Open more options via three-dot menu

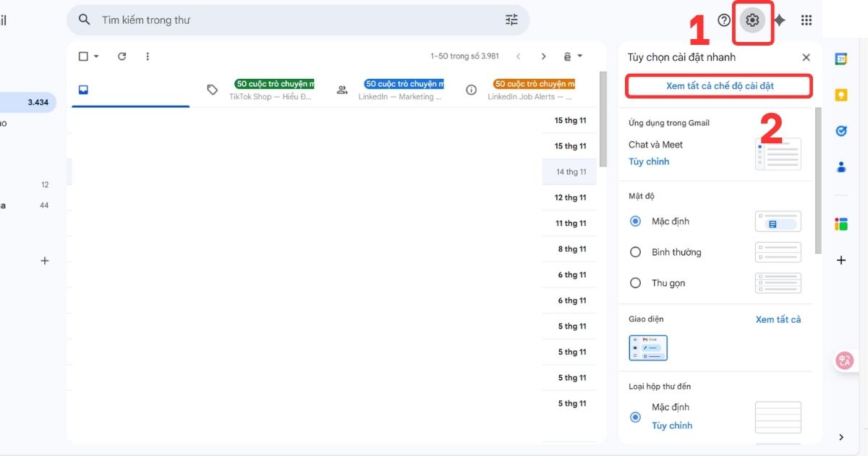point(148,56)
